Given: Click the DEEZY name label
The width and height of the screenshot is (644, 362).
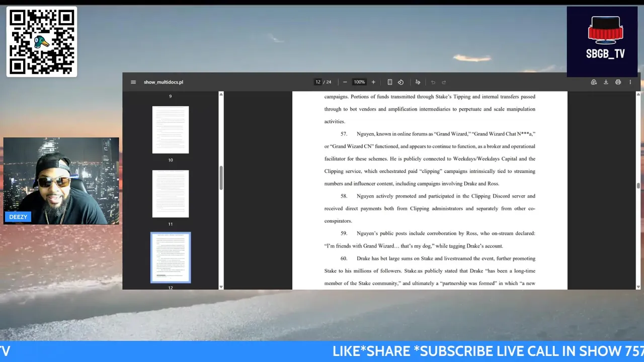Looking at the screenshot, I should 18,217.
